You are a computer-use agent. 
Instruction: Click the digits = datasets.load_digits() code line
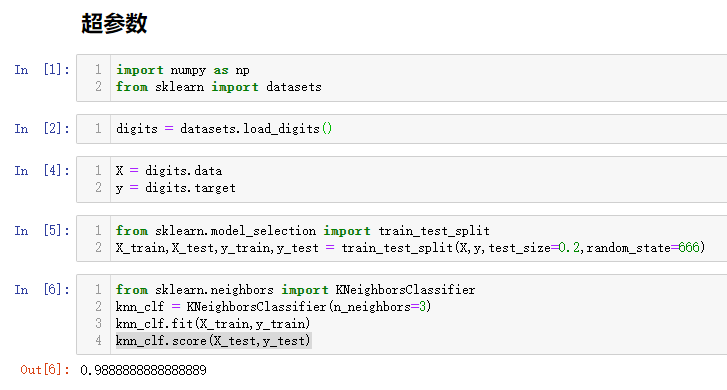click(224, 128)
